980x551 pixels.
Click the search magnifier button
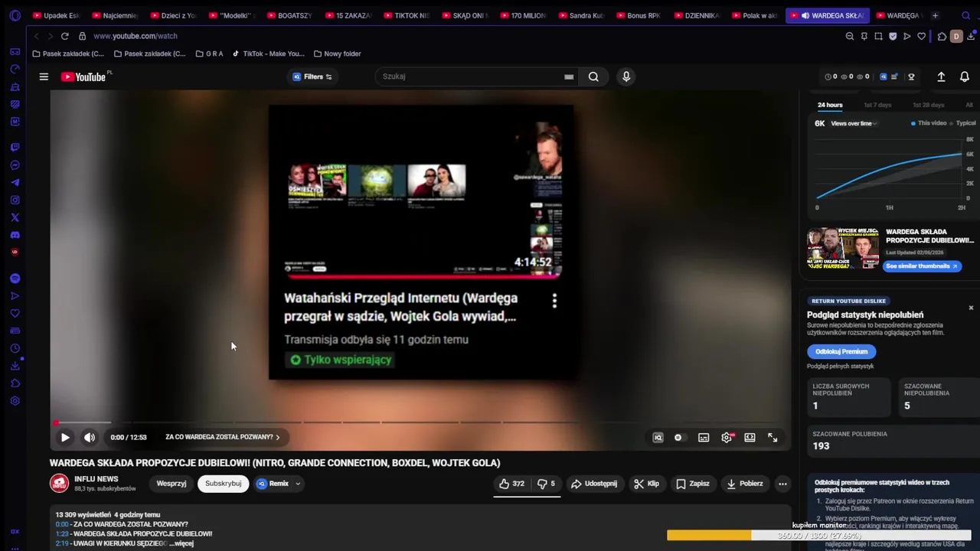tap(593, 77)
